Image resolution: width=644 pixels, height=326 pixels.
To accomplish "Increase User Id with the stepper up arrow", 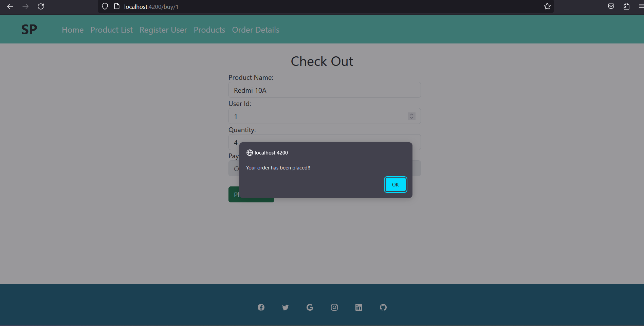I will (411, 114).
